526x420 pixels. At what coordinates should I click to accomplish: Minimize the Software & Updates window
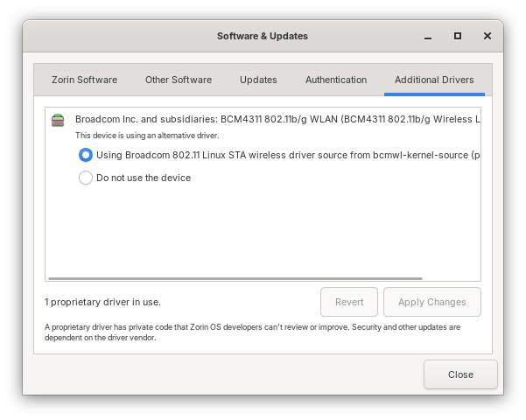click(428, 37)
